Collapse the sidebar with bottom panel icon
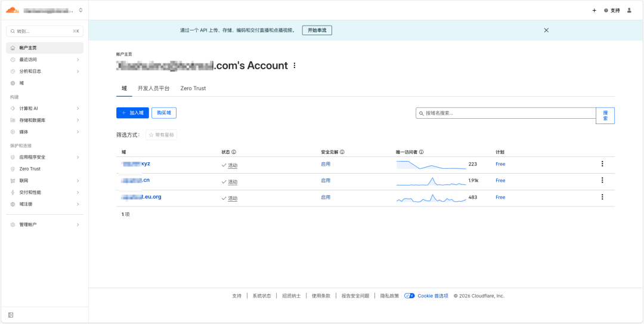644x324 pixels. click(11, 315)
